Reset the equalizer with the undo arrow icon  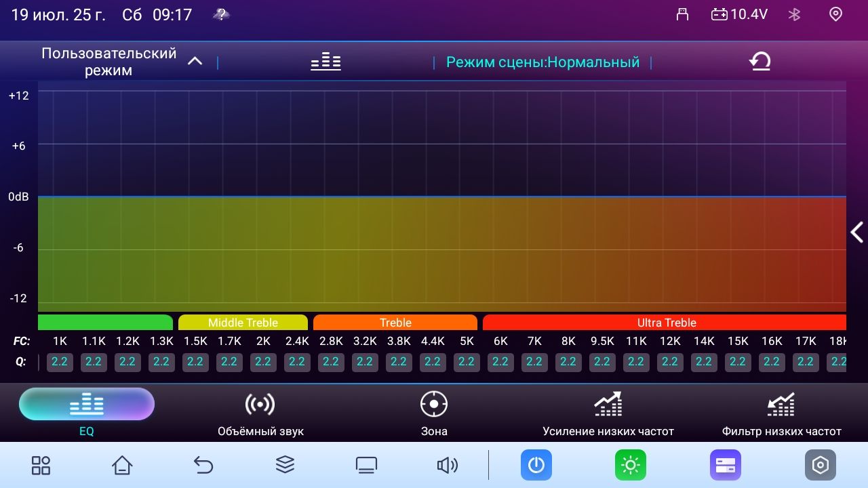click(x=759, y=62)
